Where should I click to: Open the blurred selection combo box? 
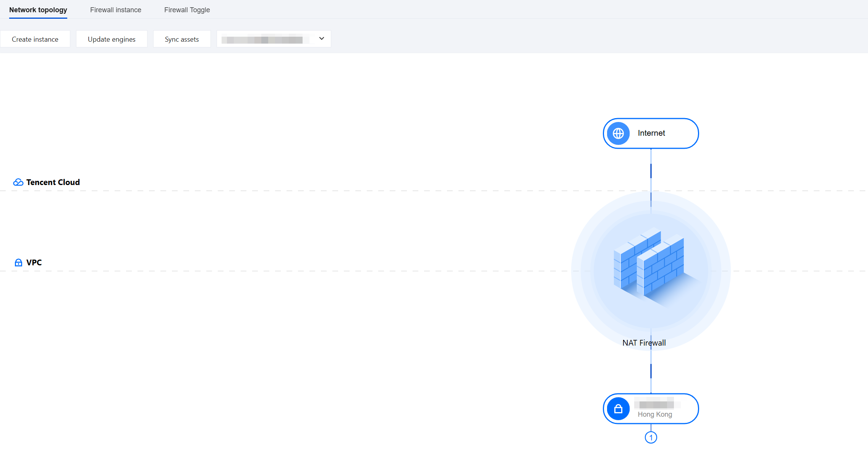[x=274, y=39]
